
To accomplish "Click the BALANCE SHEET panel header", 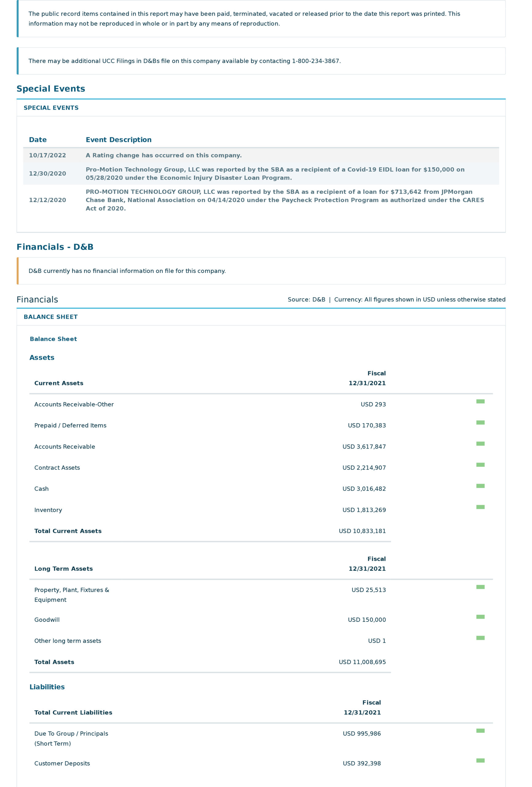I will pyautogui.click(x=51, y=317).
